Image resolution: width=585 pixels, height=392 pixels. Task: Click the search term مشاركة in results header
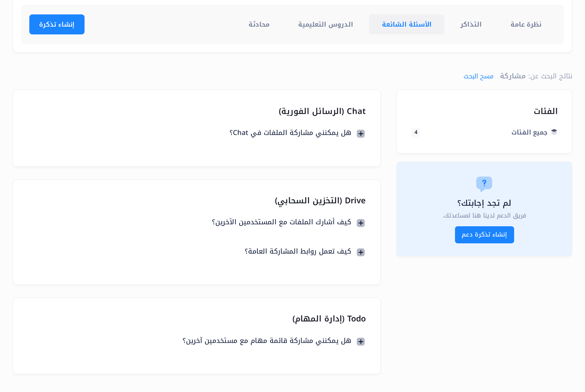coord(513,76)
